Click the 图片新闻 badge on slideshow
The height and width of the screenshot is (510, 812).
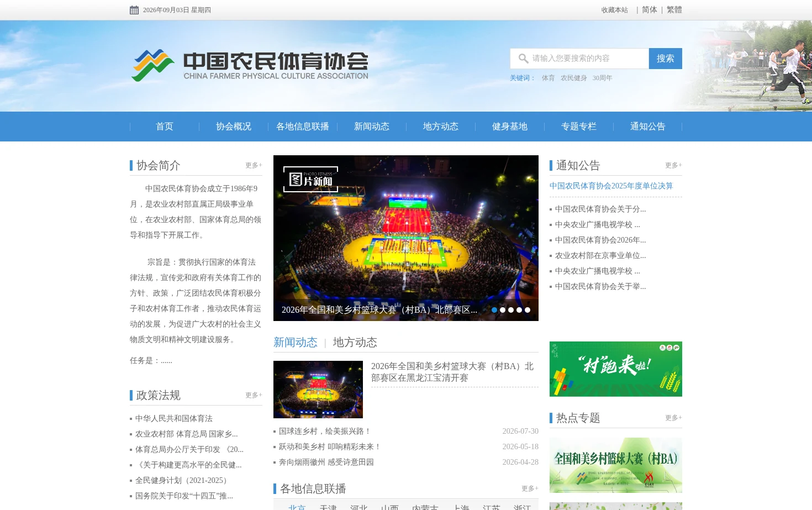(x=310, y=180)
